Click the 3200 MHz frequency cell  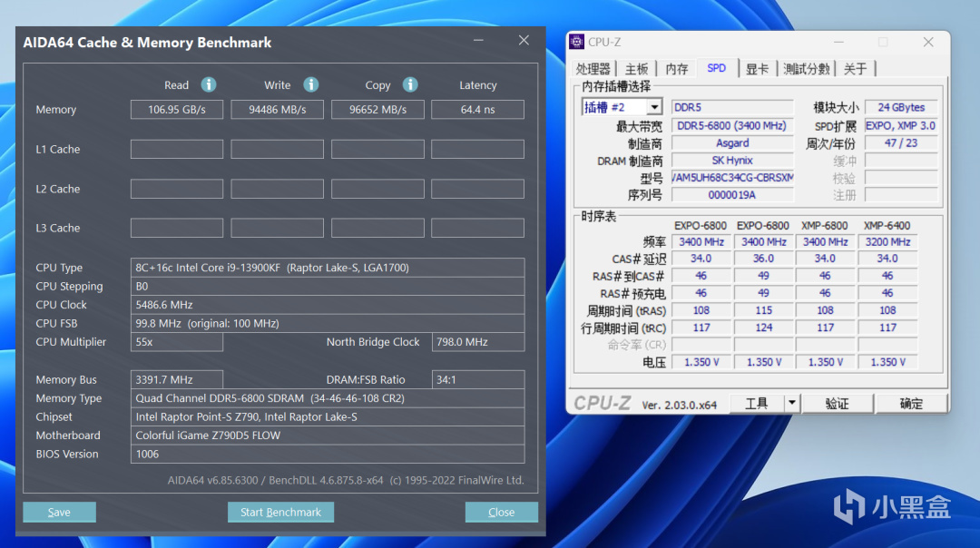[x=887, y=242]
